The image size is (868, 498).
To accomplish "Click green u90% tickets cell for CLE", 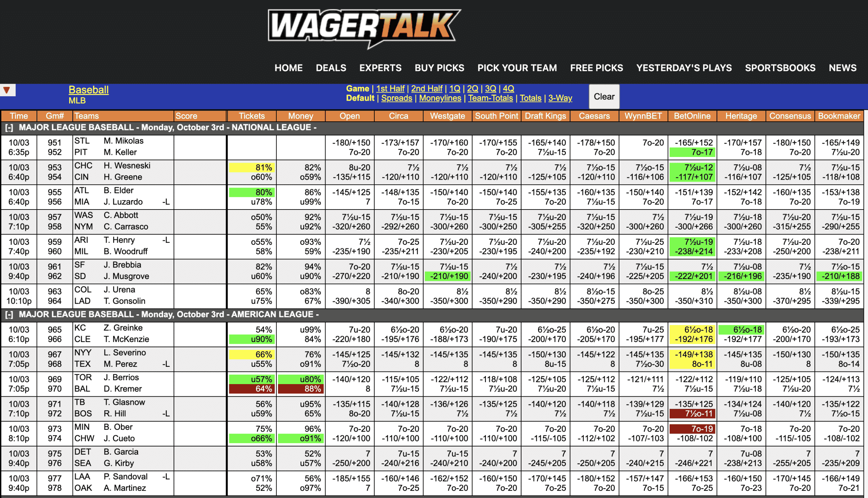I will [x=252, y=339].
